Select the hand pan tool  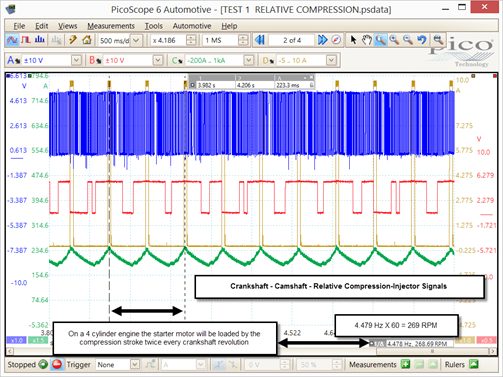coord(367,40)
